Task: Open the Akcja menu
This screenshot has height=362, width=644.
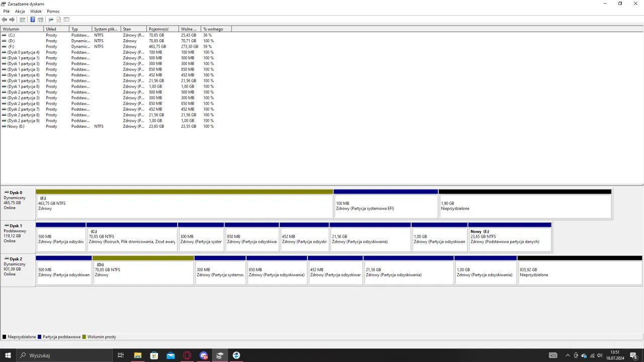Action: coord(20,11)
